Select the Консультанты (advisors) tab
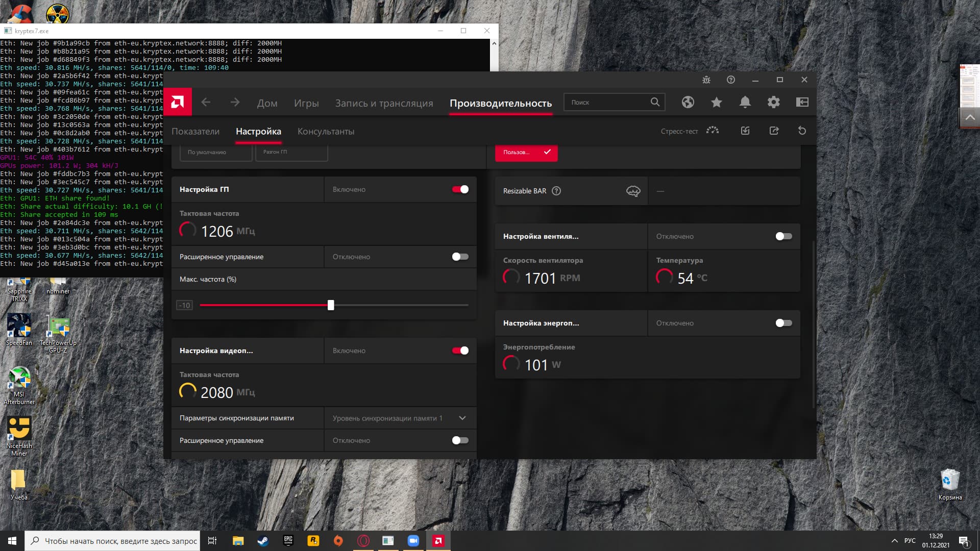Viewport: 980px width, 551px height. (326, 131)
